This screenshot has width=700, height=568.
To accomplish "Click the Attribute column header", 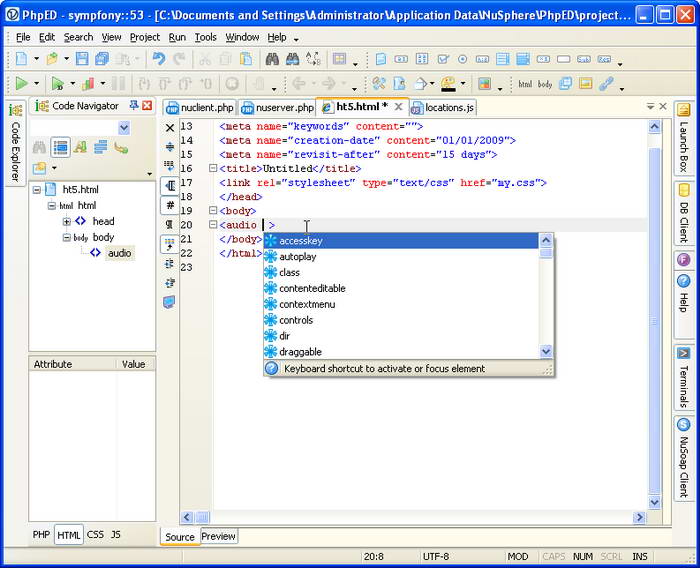I will pos(72,364).
